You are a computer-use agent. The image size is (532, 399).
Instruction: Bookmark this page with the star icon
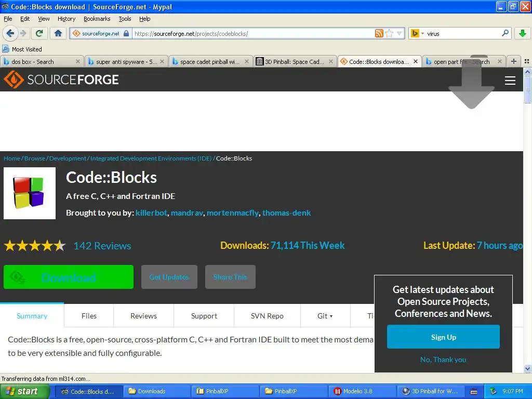pos(389,33)
